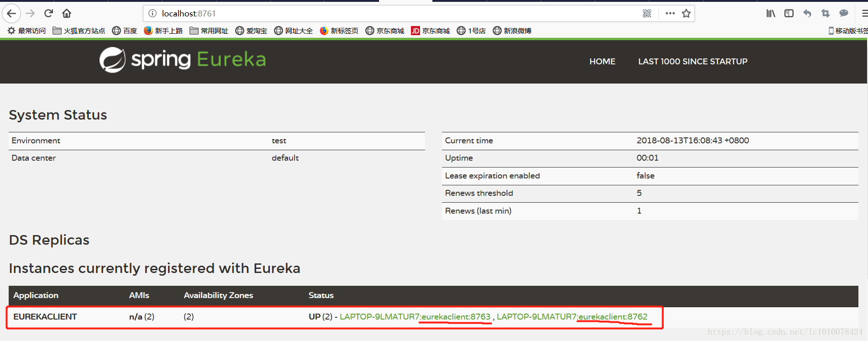Open the Library icon in the toolbar
The width and height of the screenshot is (868, 341).
click(x=771, y=13)
